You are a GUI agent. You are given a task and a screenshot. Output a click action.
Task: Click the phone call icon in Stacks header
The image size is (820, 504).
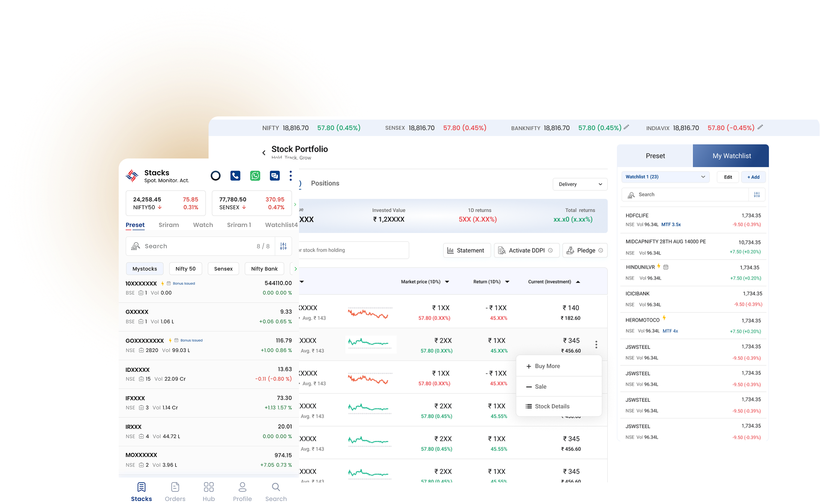(236, 176)
